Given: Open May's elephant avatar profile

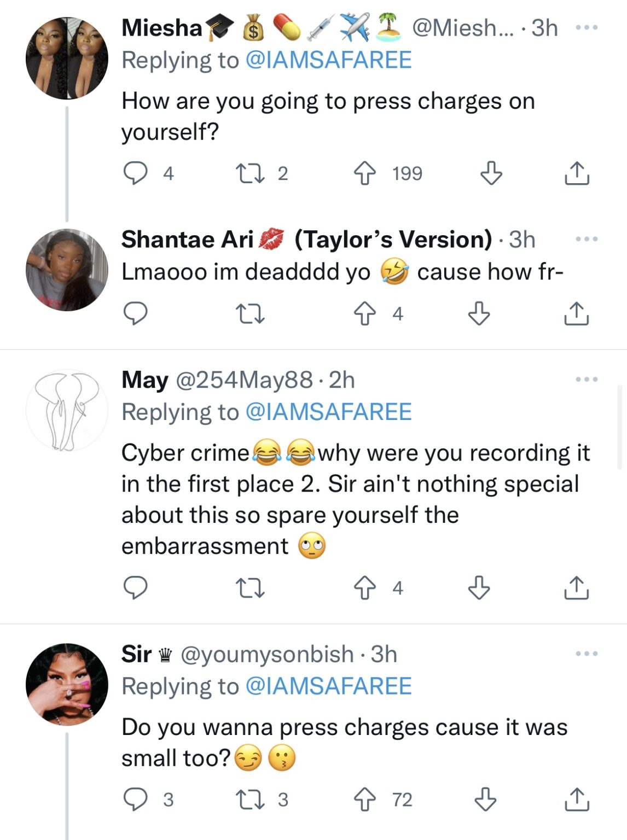Looking at the screenshot, I should tap(67, 410).
